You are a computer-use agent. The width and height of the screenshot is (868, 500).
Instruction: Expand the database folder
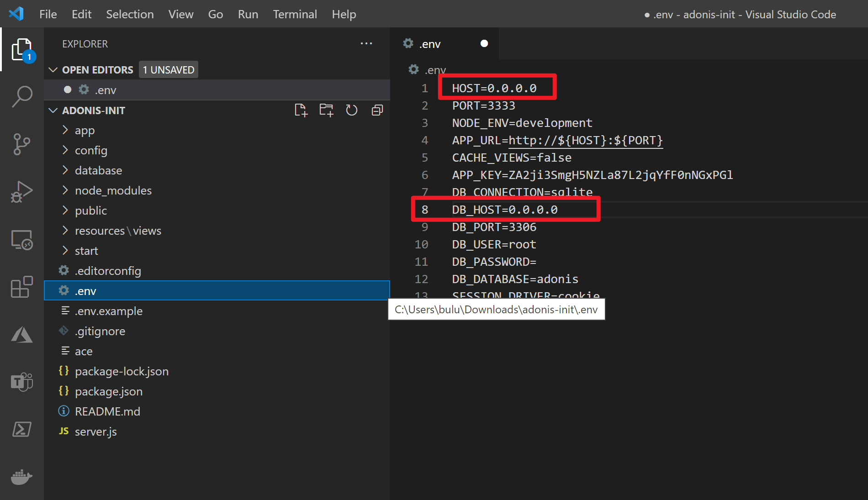coord(98,170)
